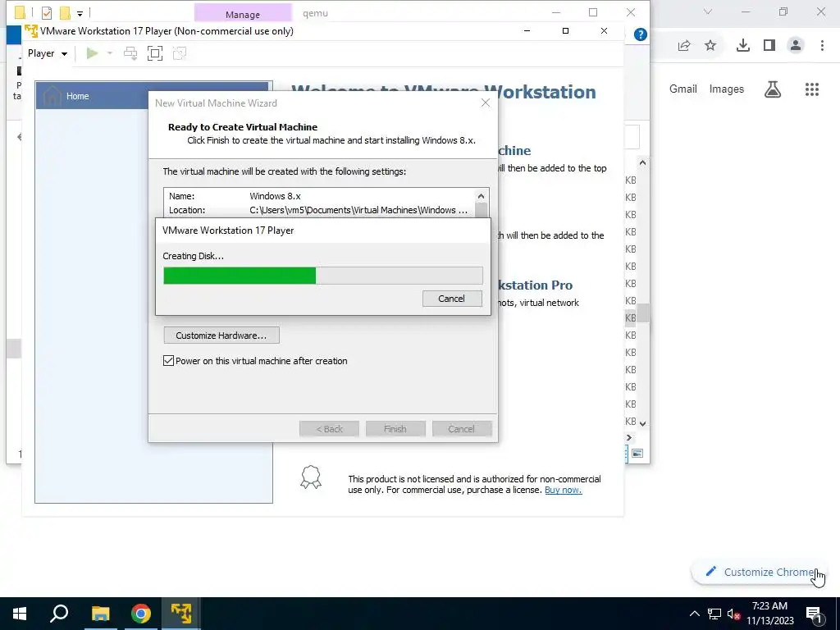Click Chrome share page icon

(x=684, y=46)
